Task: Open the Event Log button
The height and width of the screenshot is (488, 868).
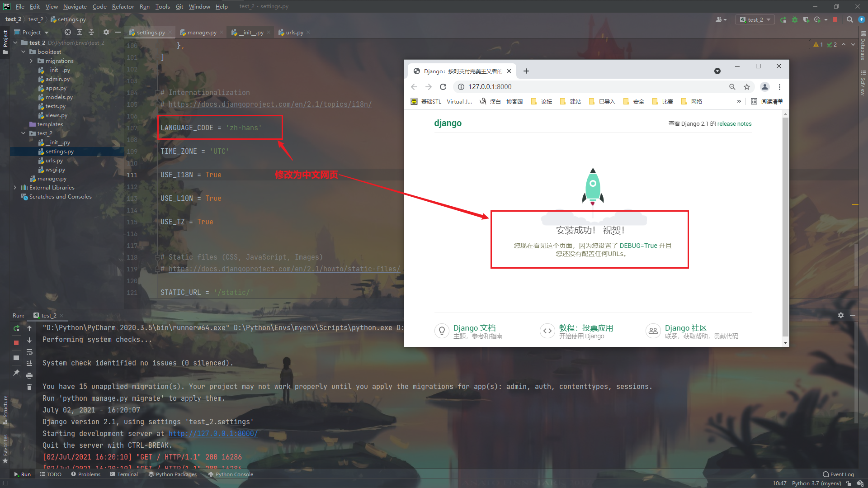Action: 839,474
